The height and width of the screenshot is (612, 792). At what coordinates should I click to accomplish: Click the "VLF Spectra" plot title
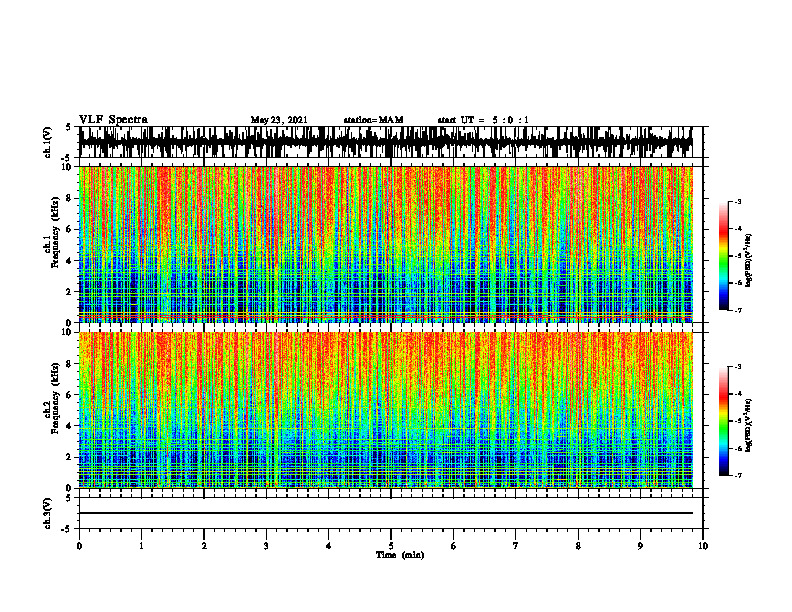point(113,120)
